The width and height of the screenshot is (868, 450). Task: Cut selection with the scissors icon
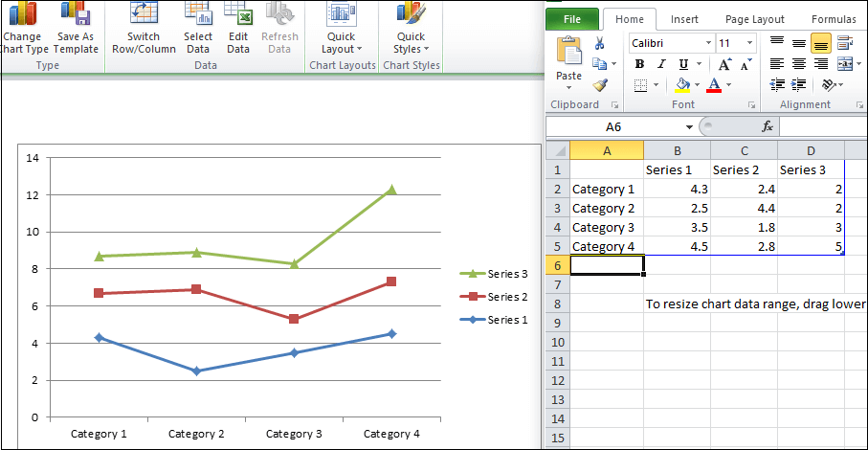click(x=599, y=43)
